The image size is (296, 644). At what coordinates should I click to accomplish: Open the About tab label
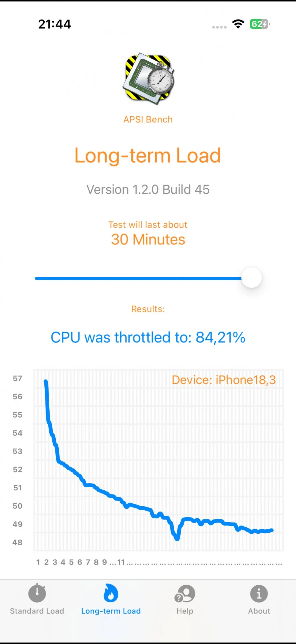coord(259,611)
